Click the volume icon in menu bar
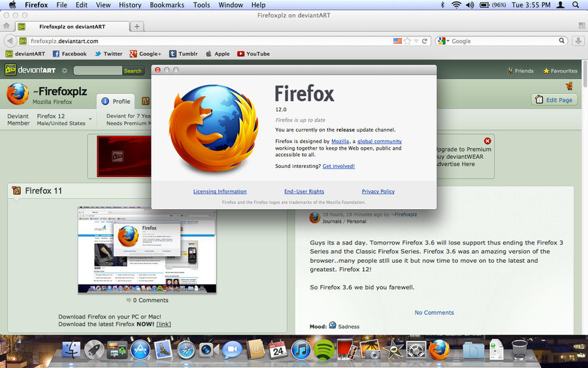 (470, 5)
